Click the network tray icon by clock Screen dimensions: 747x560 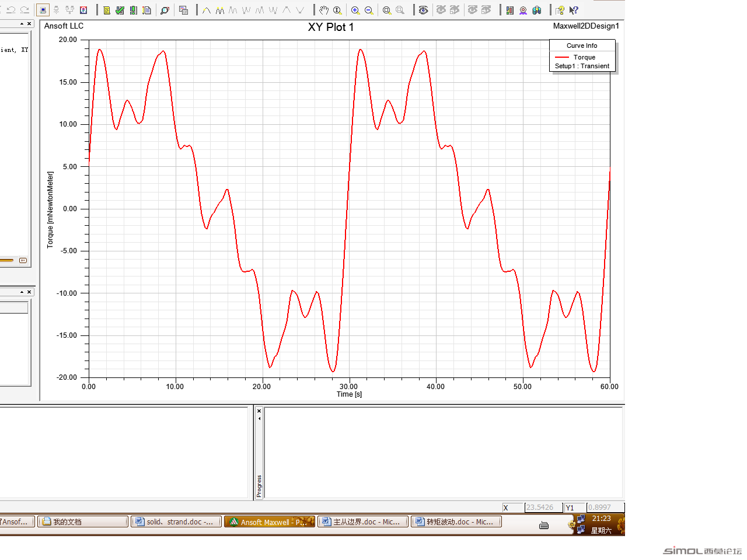click(581, 519)
